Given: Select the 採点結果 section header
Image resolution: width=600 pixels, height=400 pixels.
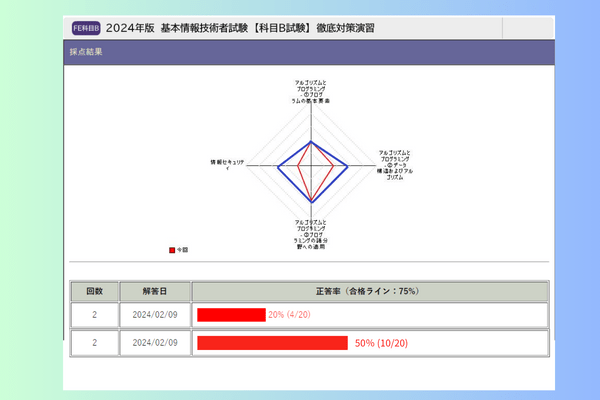Looking at the screenshot, I should point(87,51).
